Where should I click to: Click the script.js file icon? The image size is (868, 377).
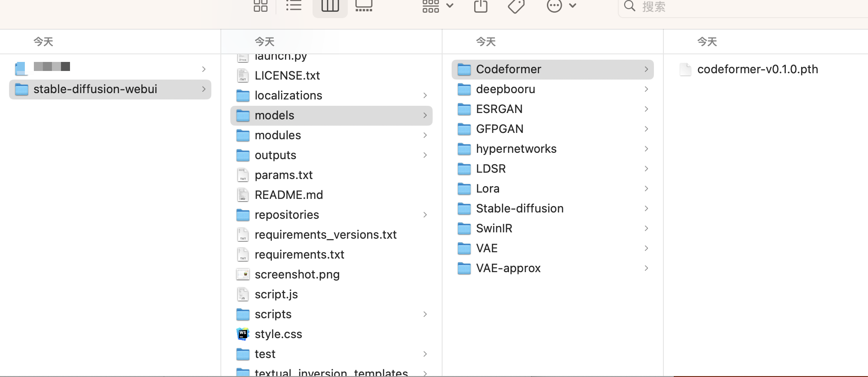click(243, 294)
